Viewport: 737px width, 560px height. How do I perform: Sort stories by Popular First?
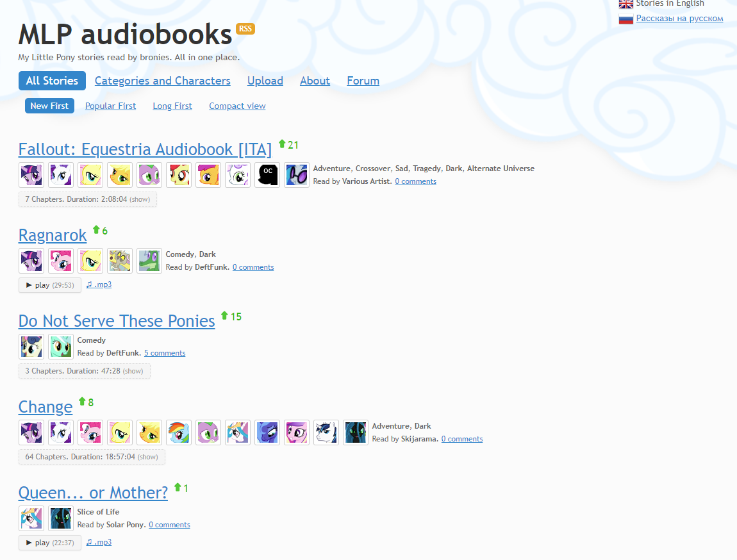[110, 106]
